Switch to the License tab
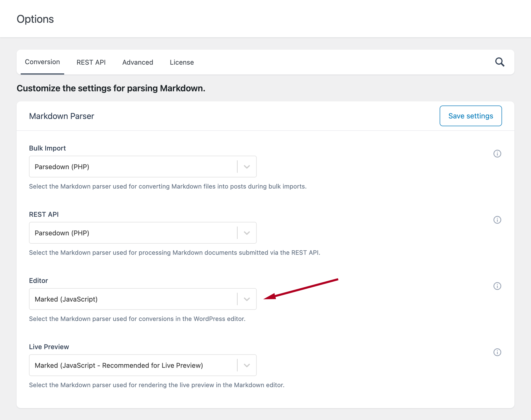531x420 pixels. [181, 62]
